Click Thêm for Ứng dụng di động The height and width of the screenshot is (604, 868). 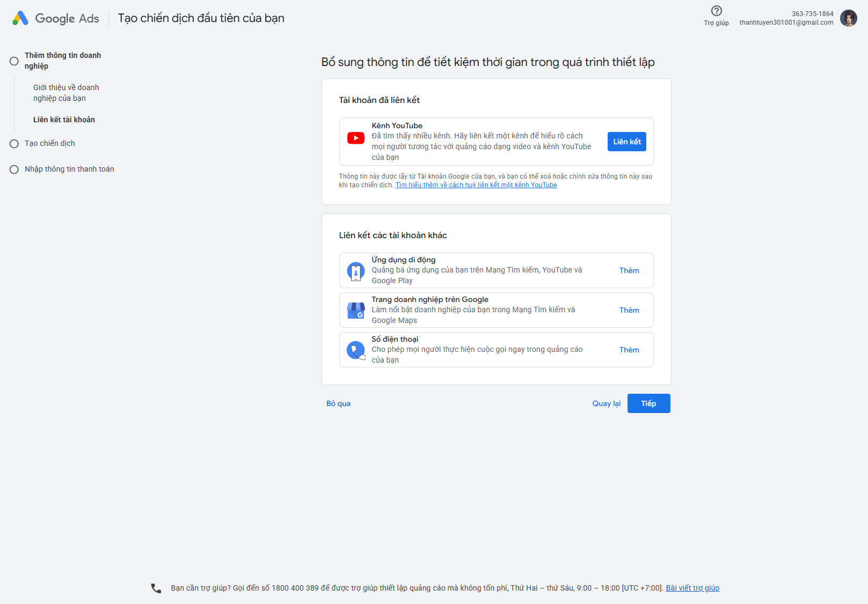(629, 270)
